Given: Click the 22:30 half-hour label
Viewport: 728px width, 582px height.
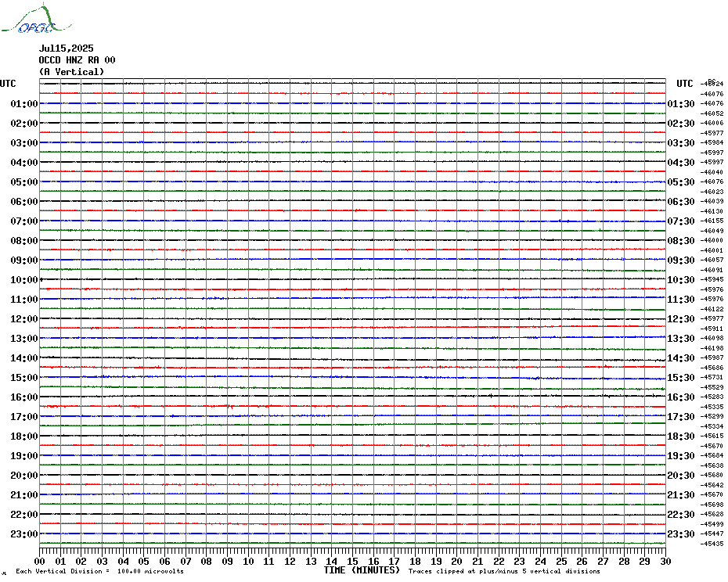Looking at the screenshot, I should [681, 514].
